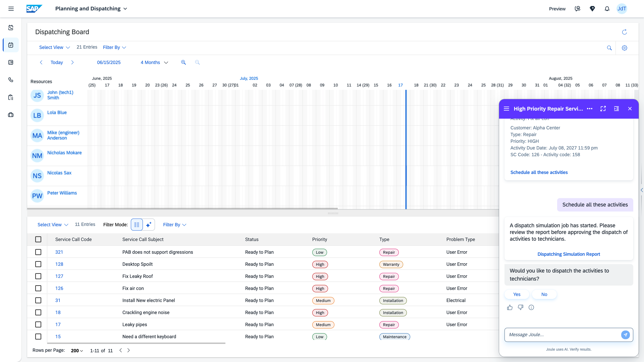Click the send message arrow in Joule
The height and width of the screenshot is (362, 644).
coord(625,335)
